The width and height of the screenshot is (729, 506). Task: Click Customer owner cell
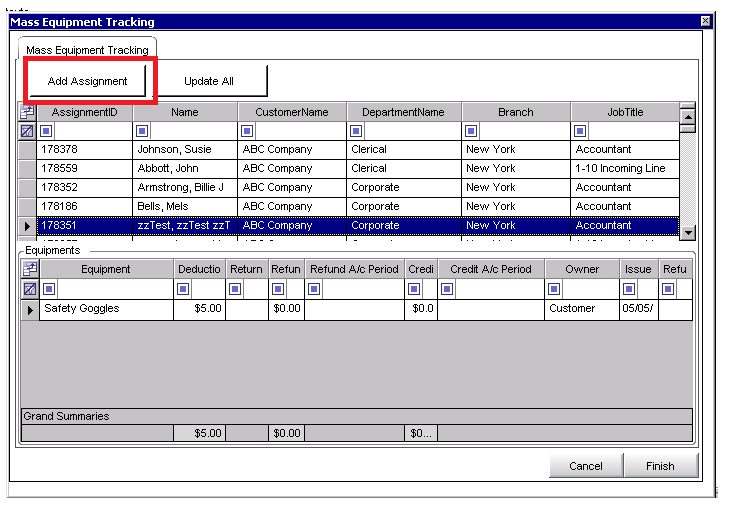click(x=582, y=310)
